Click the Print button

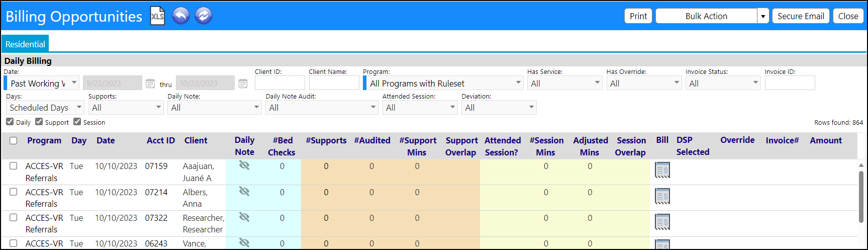[638, 16]
